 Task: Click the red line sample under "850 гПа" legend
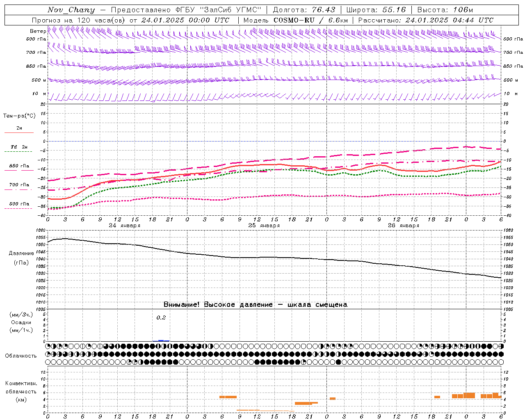[19, 171]
